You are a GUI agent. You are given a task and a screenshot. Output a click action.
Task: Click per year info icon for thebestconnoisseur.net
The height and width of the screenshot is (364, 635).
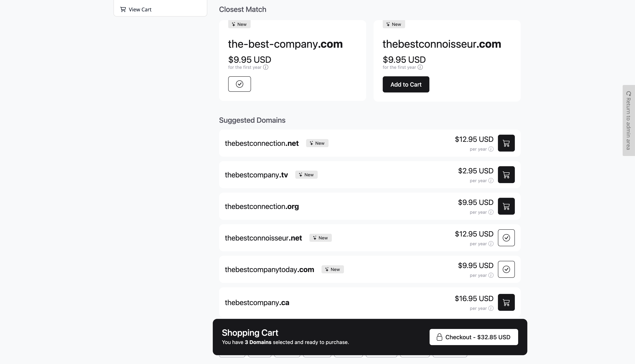pyautogui.click(x=491, y=244)
